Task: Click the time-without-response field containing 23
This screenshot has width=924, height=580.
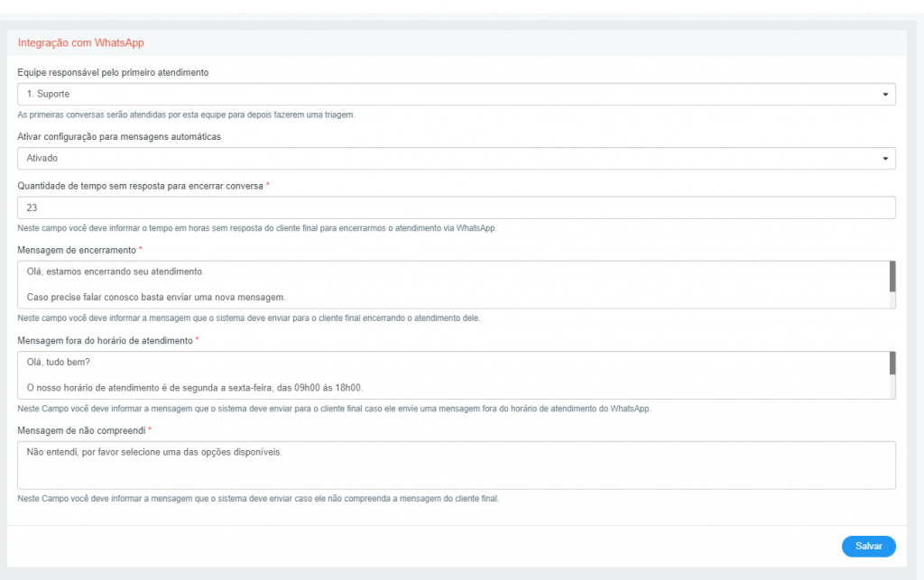Action: click(456, 207)
